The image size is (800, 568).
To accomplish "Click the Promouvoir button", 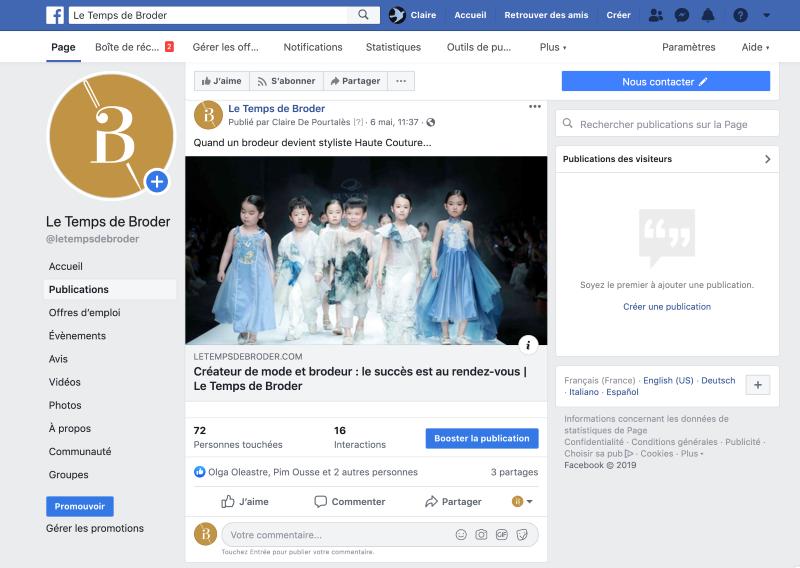I will 80,506.
